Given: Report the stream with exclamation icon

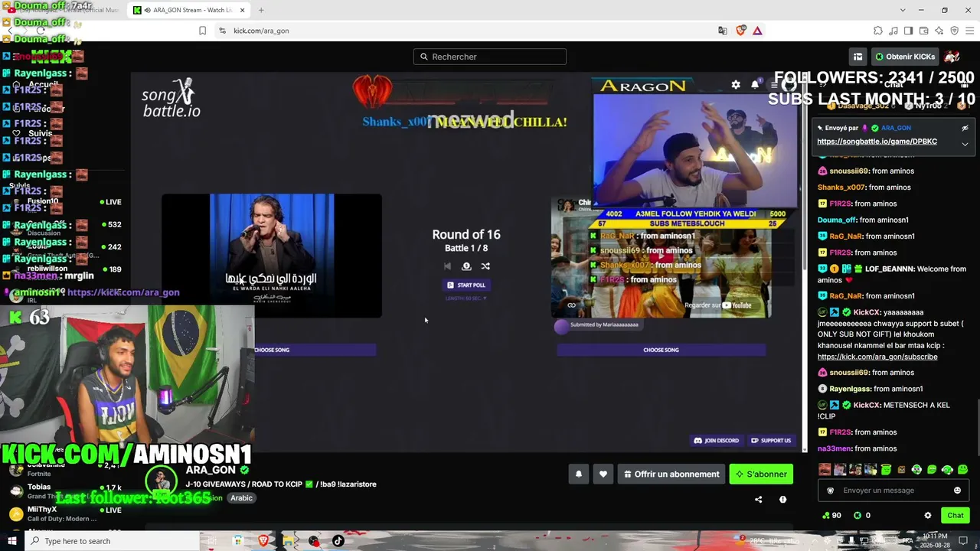Looking at the screenshot, I should point(782,500).
